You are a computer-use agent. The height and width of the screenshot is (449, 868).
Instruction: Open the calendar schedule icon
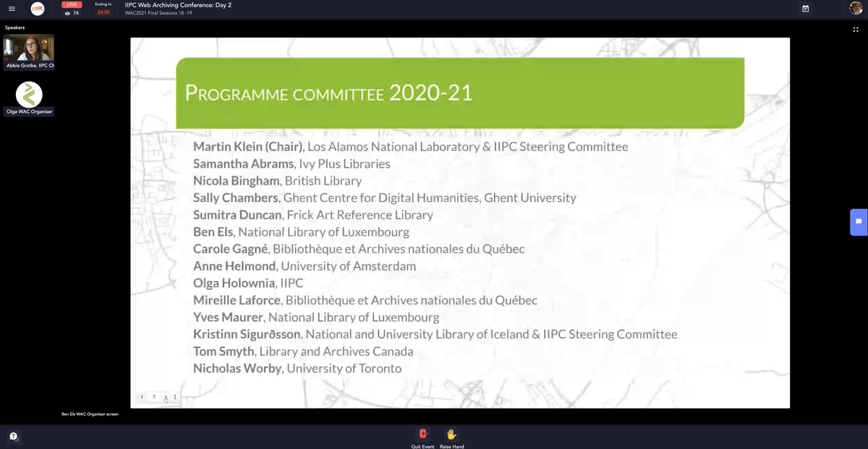[x=806, y=9]
